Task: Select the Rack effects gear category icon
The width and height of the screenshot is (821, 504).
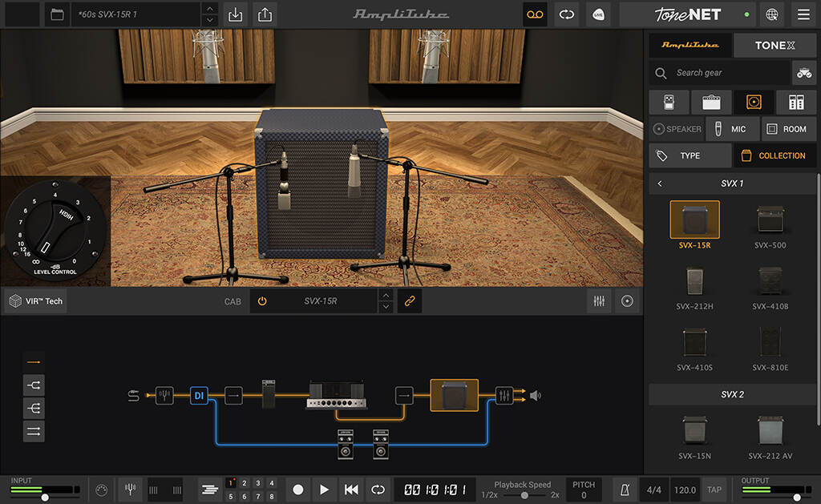Action: (795, 102)
